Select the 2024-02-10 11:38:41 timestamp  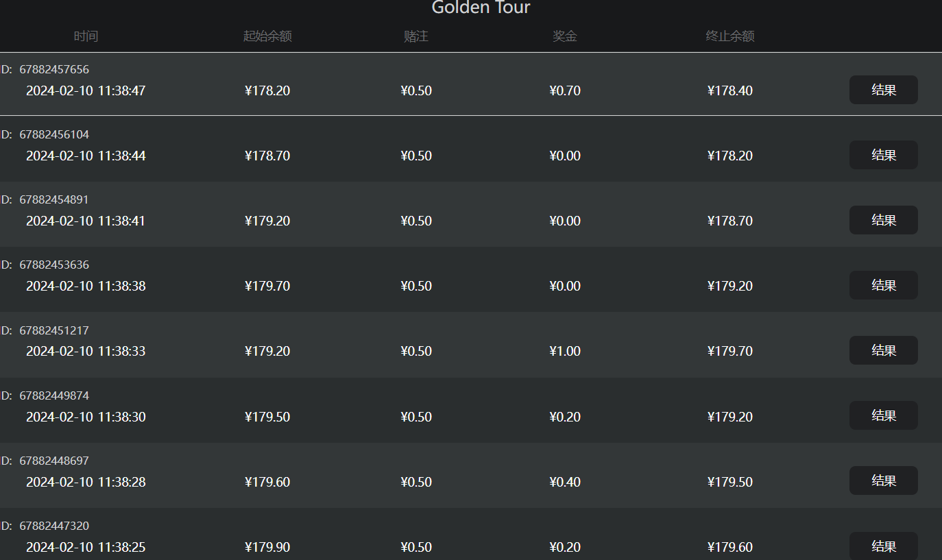(x=86, y=221)
